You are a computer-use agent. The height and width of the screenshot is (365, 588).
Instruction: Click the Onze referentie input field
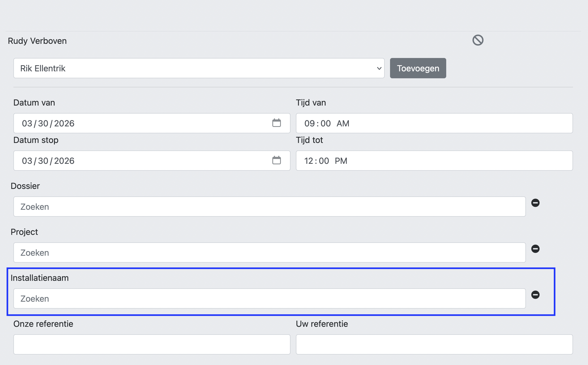(x=152, y=344)
